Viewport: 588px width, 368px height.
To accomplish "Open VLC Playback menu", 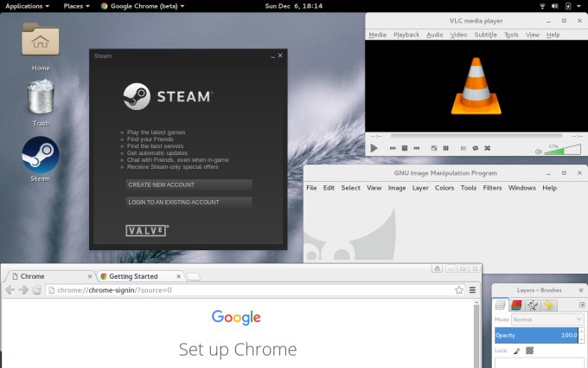I will [406, 35].
